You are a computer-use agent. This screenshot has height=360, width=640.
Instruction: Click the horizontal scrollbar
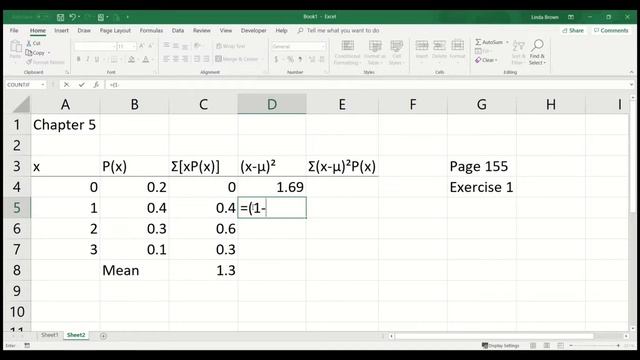coord(494,336)
